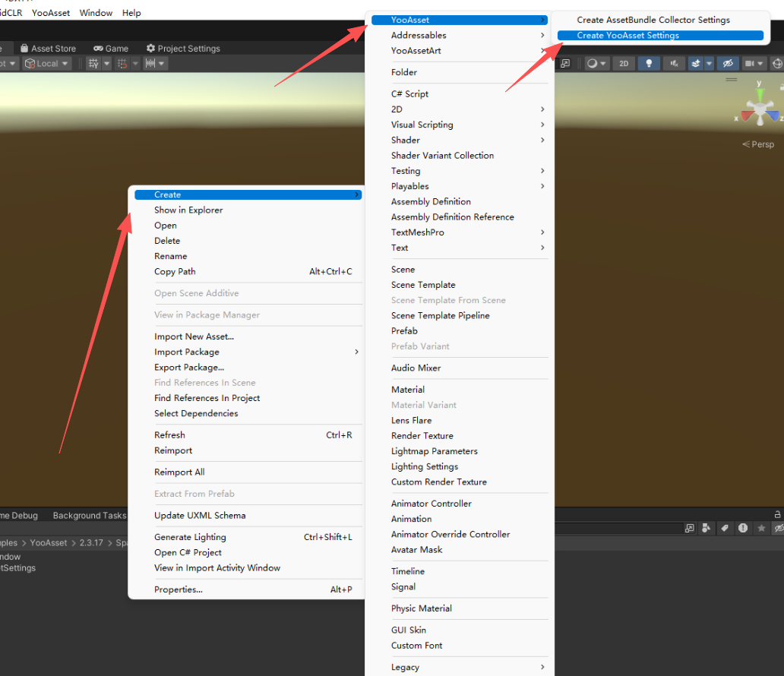Click the scene overlay drag handle lines

[732, 80]
